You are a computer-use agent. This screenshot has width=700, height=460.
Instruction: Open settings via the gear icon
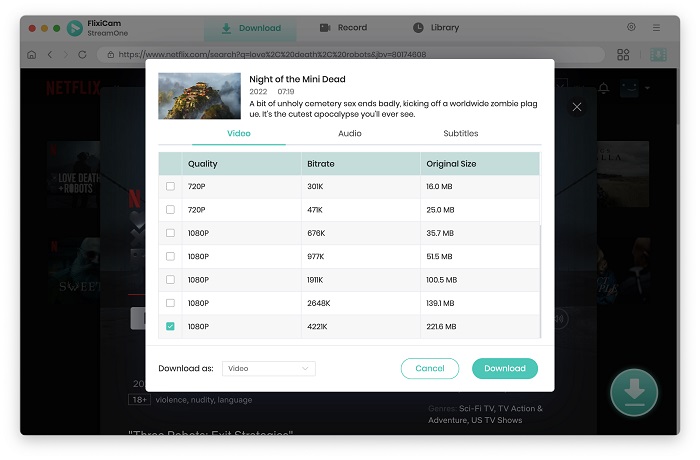(x=631, y=27)
